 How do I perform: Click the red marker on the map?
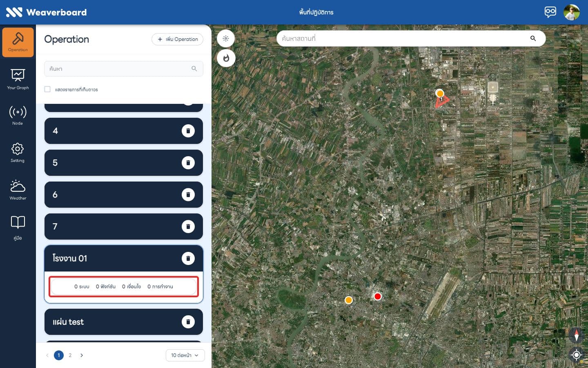(x=378, y=296)
